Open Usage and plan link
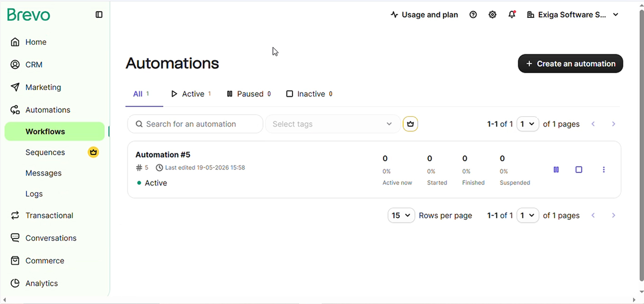Screen dimensions: 644x304 424,15
